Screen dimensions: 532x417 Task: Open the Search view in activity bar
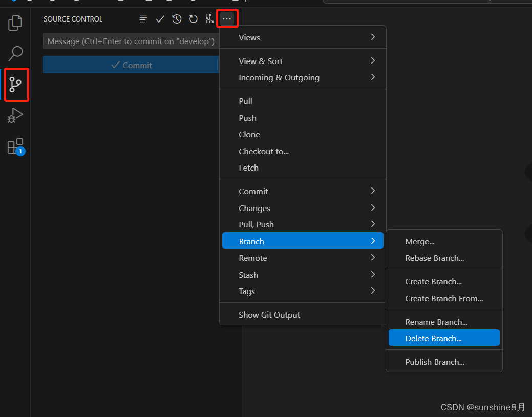(x=15, y=53)
